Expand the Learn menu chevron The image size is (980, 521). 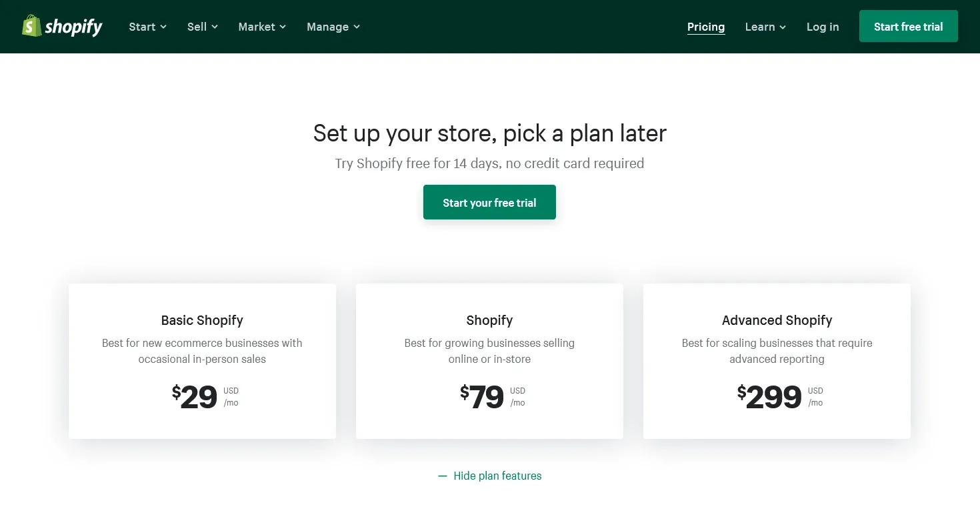coord(783,27)
